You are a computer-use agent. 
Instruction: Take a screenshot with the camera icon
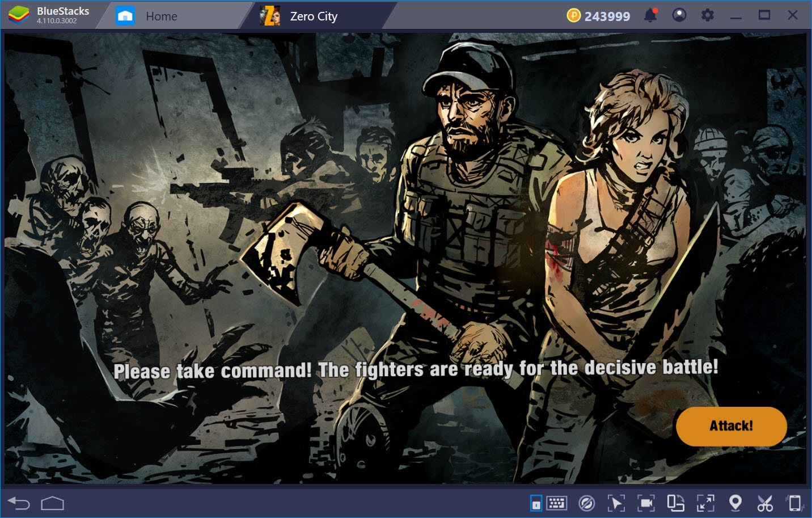(x=646, y=503)
